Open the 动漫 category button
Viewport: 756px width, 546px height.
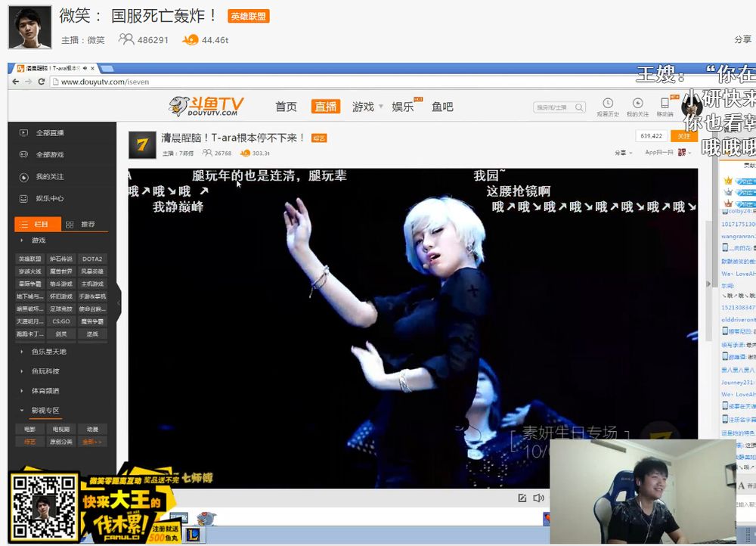coord(92,429)
